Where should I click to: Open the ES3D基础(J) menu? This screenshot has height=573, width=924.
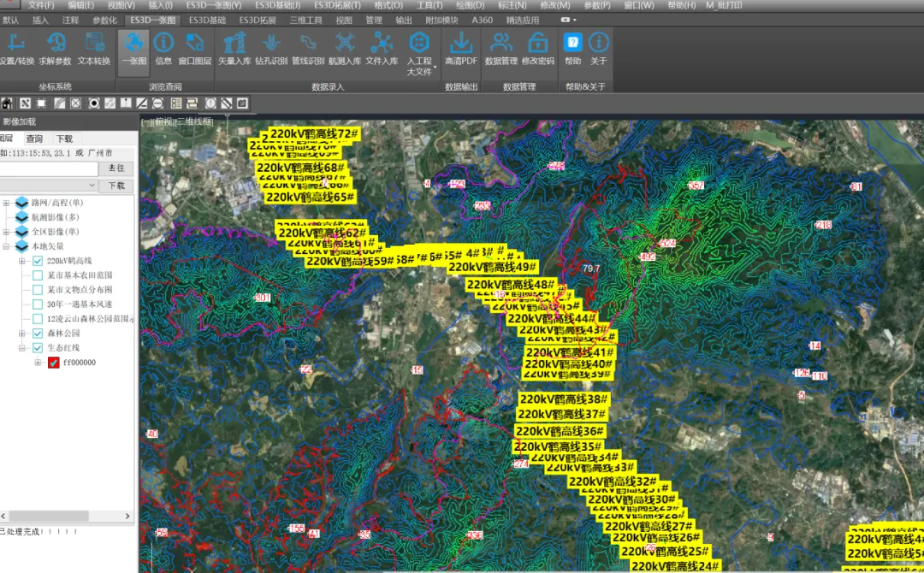277,5
